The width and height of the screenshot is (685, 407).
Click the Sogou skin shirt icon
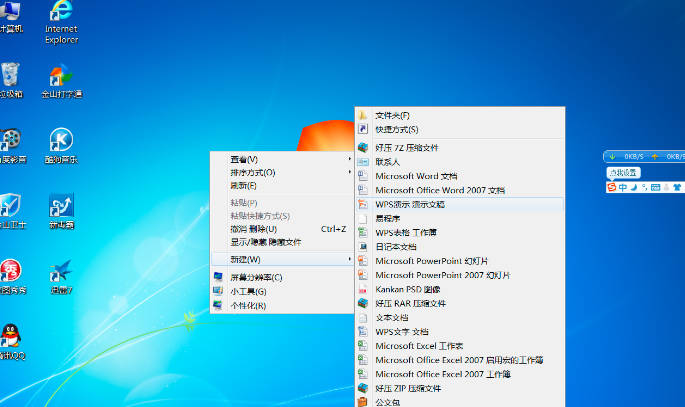click(x=677, y=187)
